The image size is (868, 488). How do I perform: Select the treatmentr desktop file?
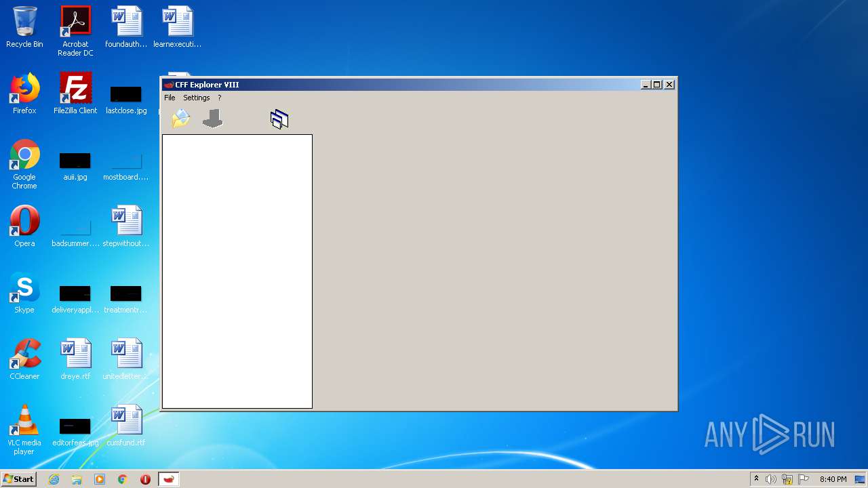point(126,298)
